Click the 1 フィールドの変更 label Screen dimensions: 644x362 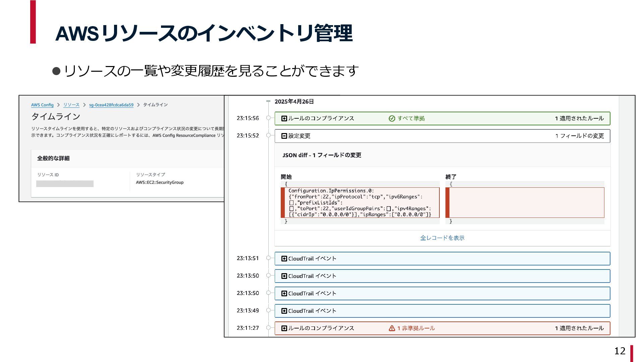[x=579, y=136]
